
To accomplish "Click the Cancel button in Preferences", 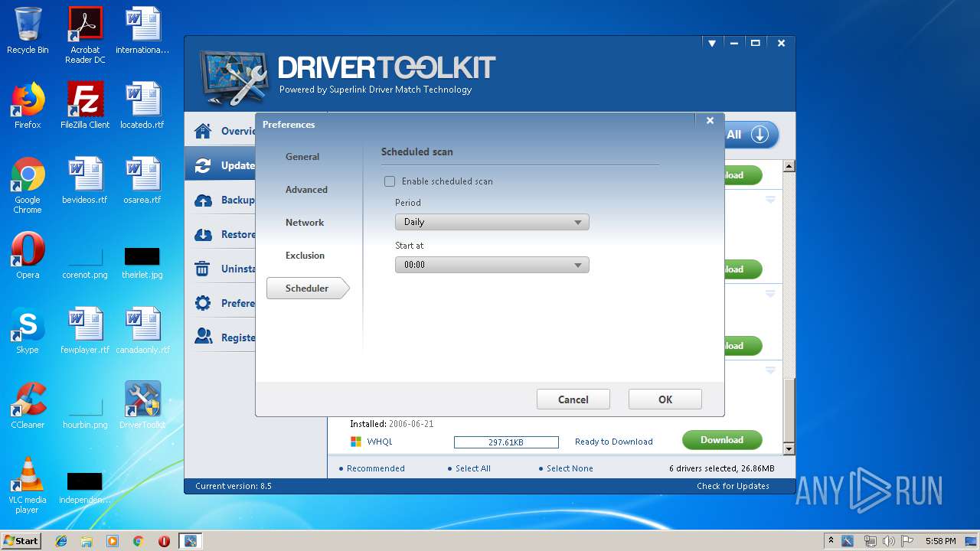I will (573, 399).
